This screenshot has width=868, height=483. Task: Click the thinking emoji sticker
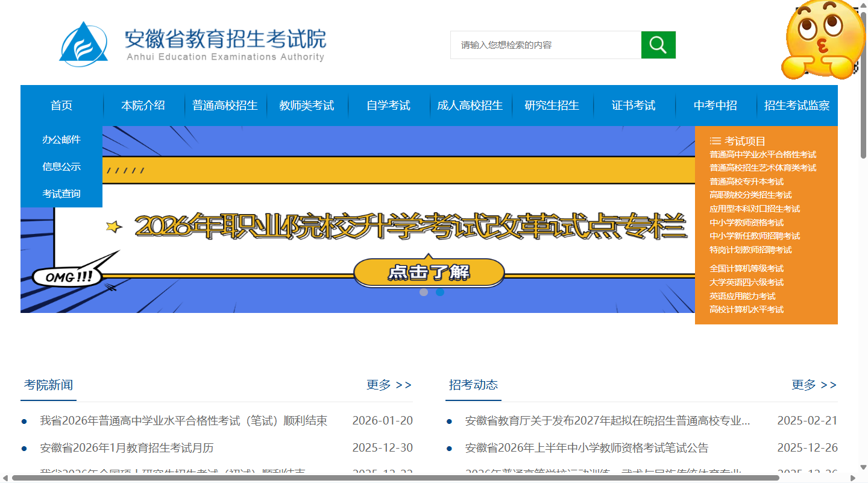823,40
